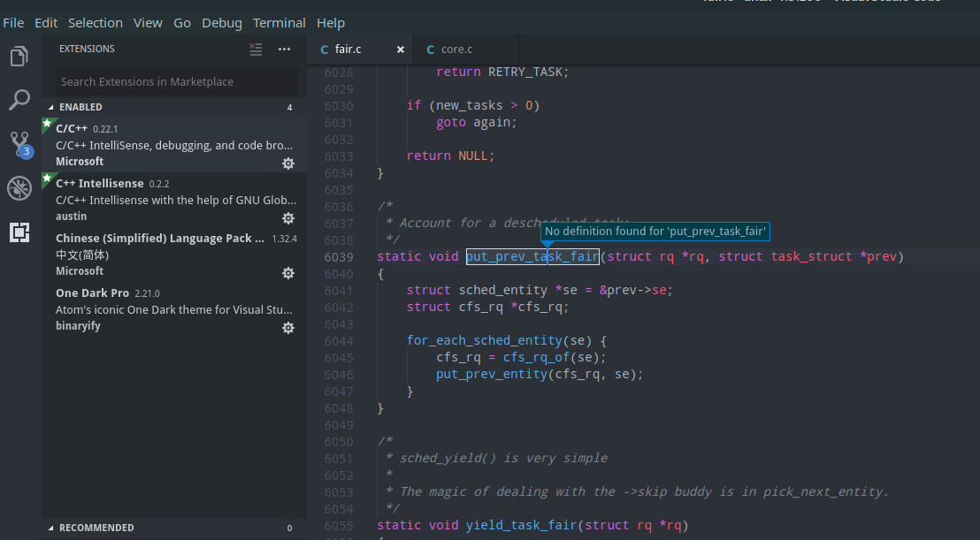Open settings gear for One Dark Pro theme

coord(287,327)
